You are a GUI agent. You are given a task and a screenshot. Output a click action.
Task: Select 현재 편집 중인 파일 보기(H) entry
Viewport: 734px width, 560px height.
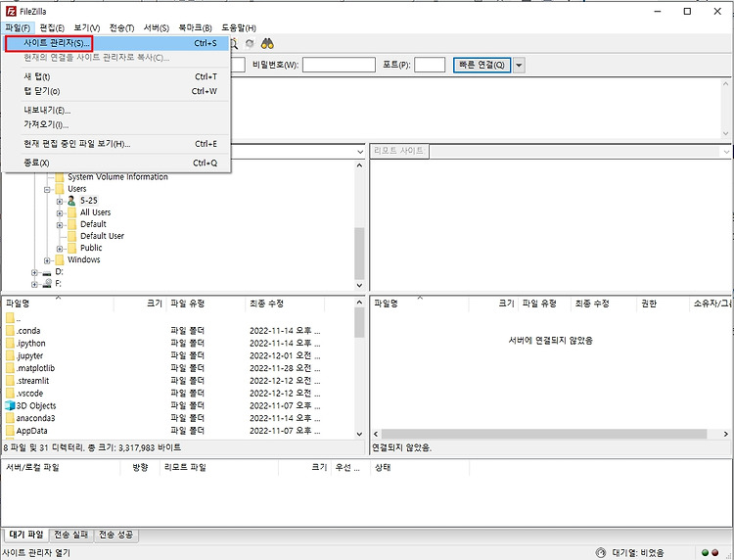pos(116,144)
